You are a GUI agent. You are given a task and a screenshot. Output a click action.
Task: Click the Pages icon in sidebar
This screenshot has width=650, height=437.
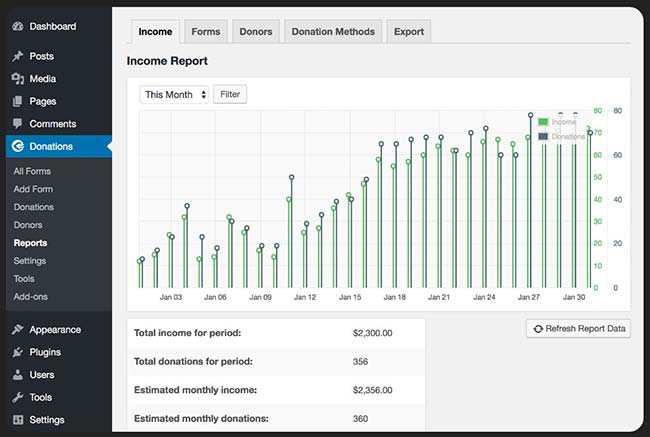[x=17, y=101]
